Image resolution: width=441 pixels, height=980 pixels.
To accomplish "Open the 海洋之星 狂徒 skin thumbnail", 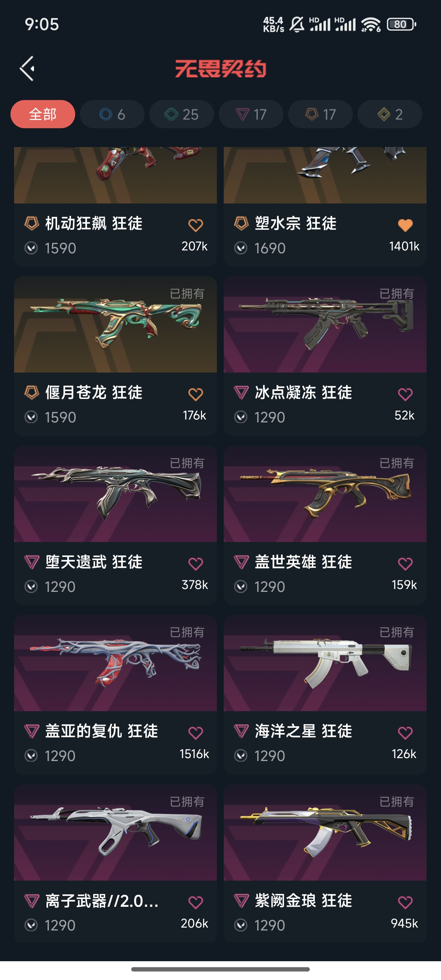I will [325, 663].
